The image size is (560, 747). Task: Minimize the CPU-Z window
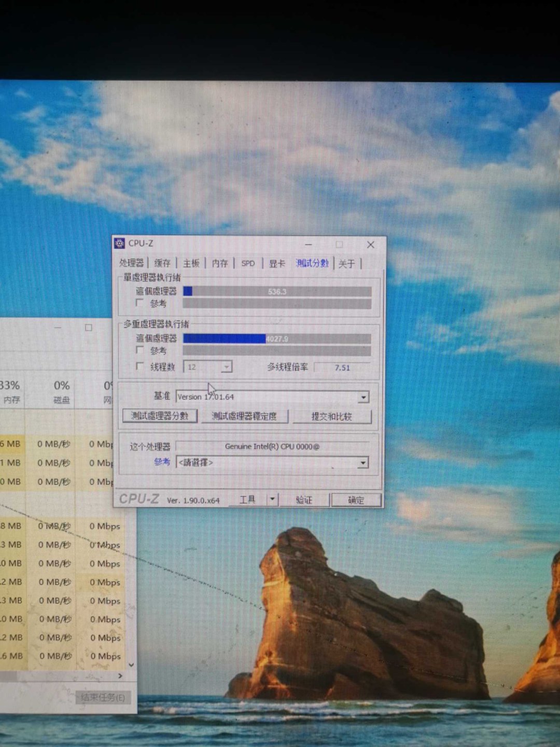(309, 244)
